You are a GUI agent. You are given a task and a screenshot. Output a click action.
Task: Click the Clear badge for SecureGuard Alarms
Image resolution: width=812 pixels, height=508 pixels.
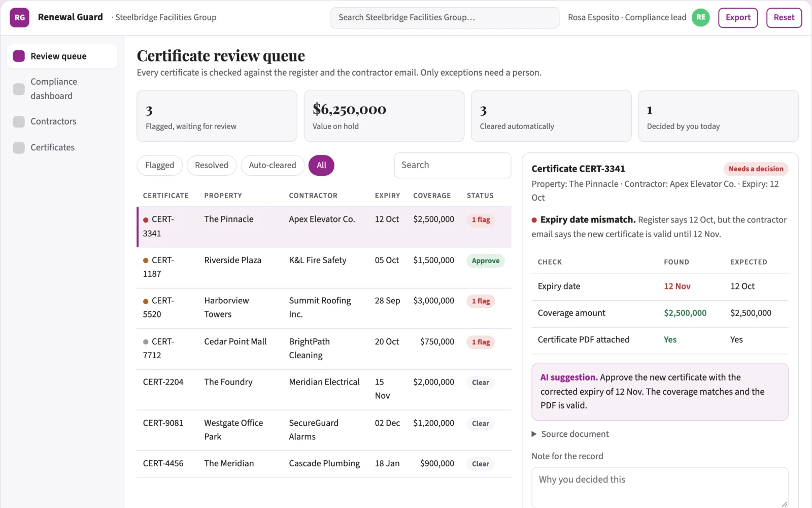(480, 423)
